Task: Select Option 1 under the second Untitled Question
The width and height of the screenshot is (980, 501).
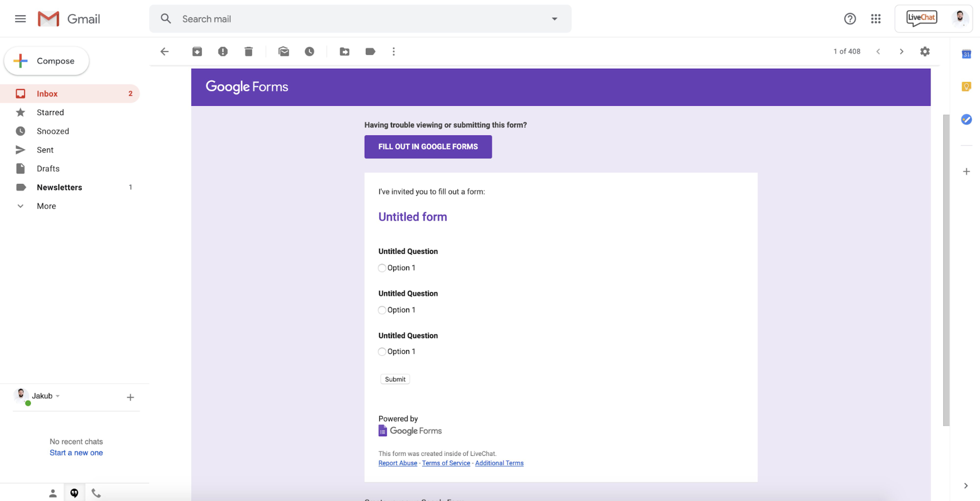Action: pos(382,310)
